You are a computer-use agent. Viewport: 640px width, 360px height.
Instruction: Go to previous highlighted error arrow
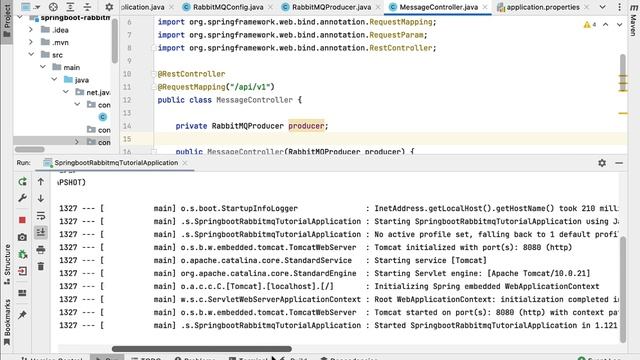point(606,25)
